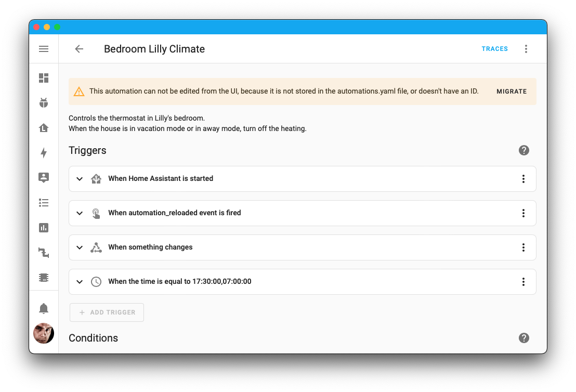Open the top-right three-dot overflow menu

[x=526, y=48]
